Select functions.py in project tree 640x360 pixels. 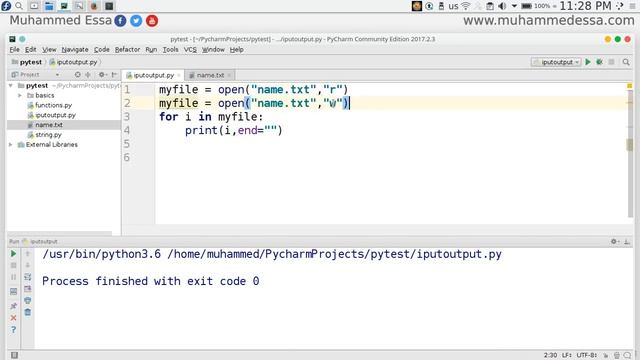point(53,105)
